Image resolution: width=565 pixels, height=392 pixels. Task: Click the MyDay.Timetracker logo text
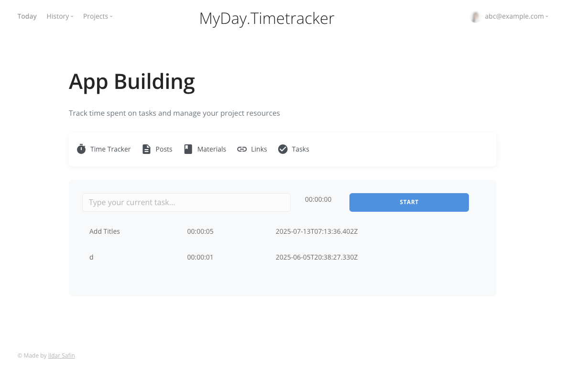click(267, 18)
